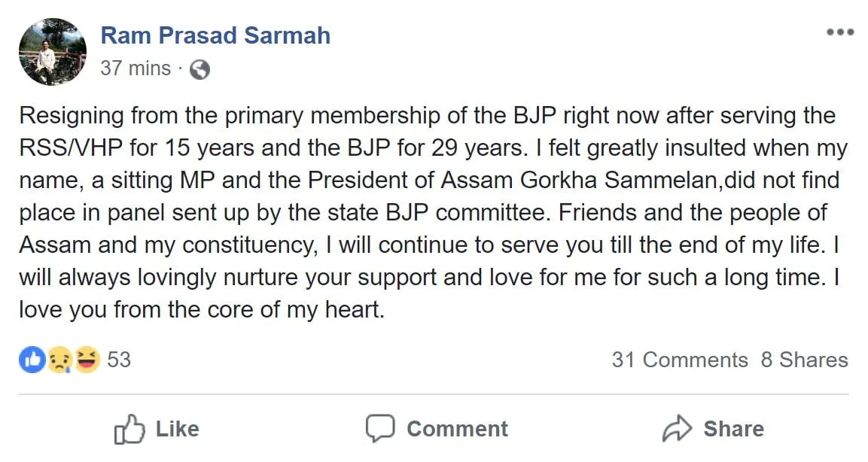This screenshot has width=868, height=462.
Task: Click the globe public privacy icon
Action: coord(199,70)
